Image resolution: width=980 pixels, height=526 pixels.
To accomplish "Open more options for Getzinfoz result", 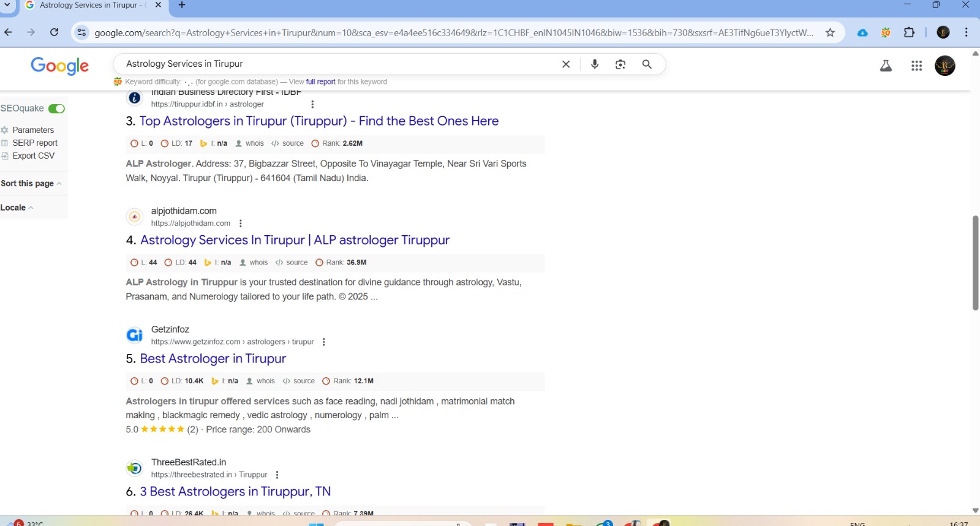I will click(x=324, y=342).
